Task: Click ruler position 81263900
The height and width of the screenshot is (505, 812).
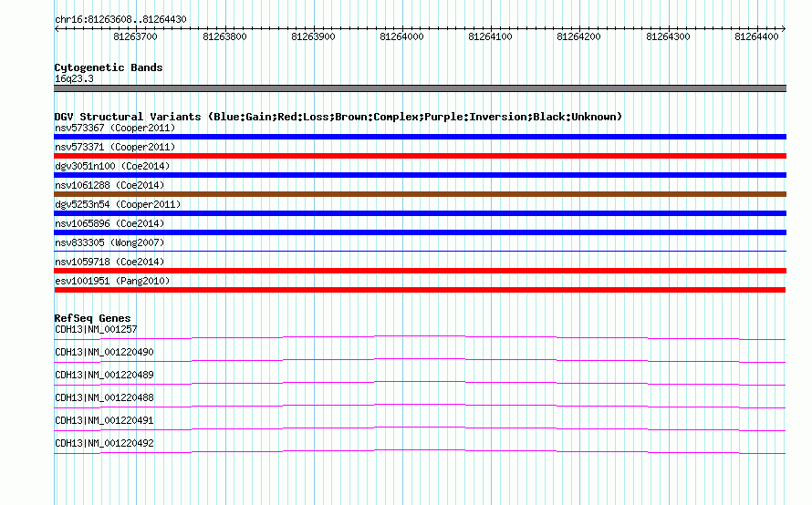Action: pos(313,36)
